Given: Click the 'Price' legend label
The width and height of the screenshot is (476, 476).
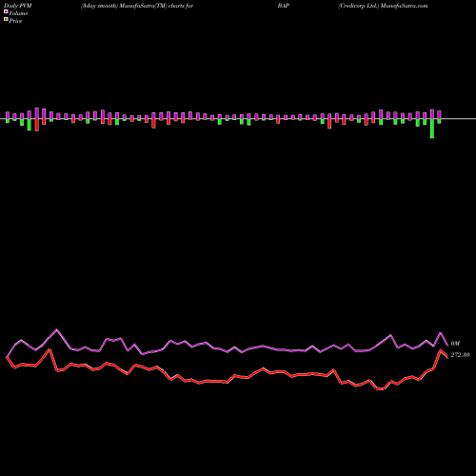Looking at the screenshot, I should 15,21.
